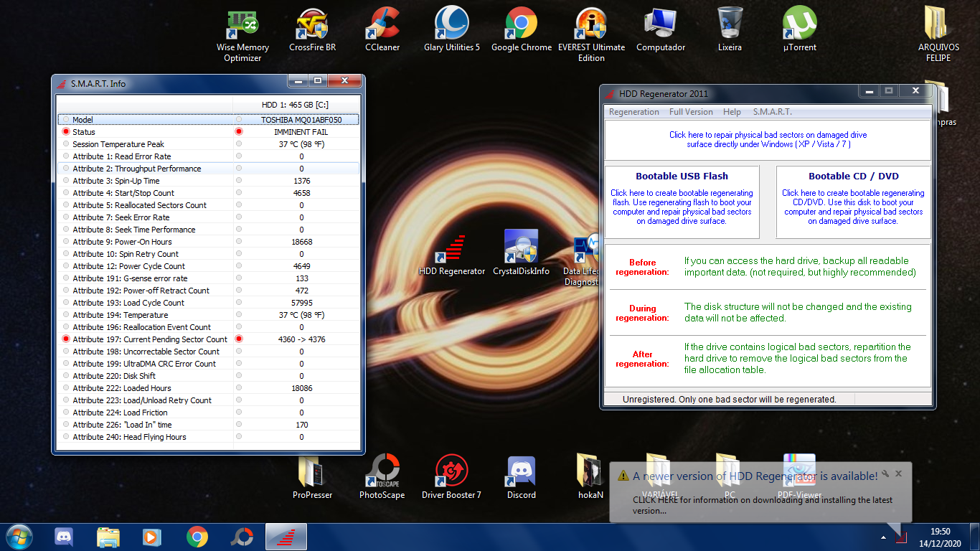Screen dimensions: 980x551
Task: Click the Load Cycle Count value 57995
Action: tap(301, 303)
